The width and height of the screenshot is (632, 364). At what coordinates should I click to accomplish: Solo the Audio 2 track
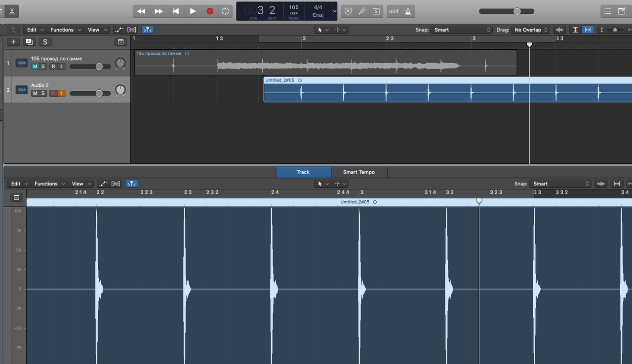coord(43,93)
